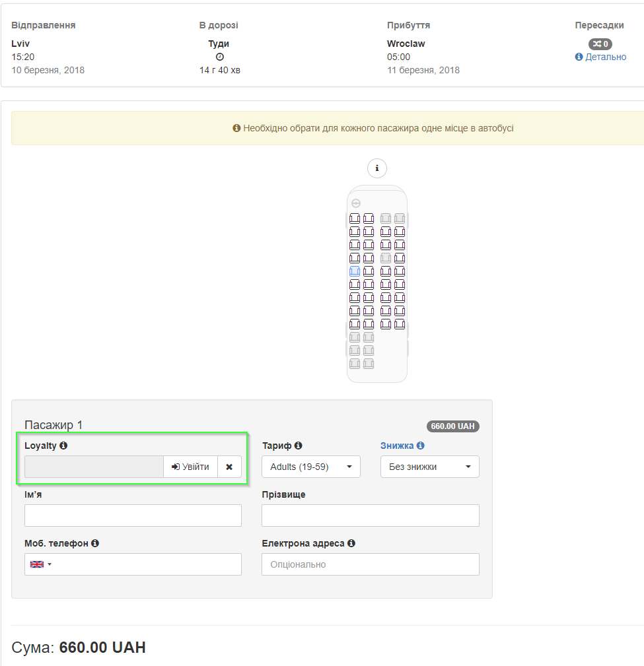Viewport: 644px width, 666px height.
Task: Click the info icon next to Електрона адреса
Action: coord(351,543)
